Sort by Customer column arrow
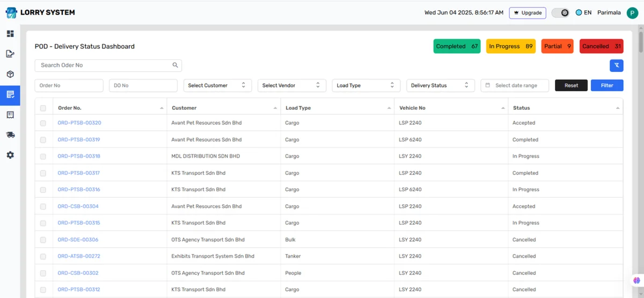The height and width of the screenshot is (298, 644). click(276, 108)
